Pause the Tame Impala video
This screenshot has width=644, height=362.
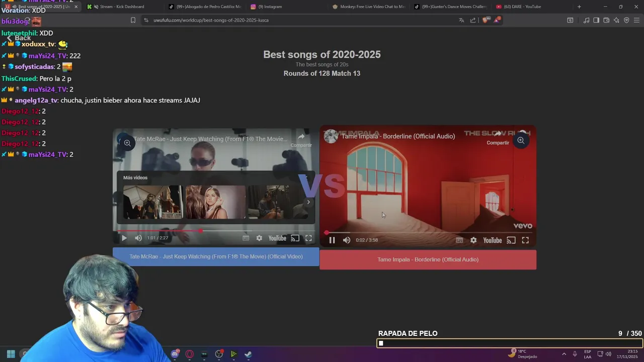pyautogui.click(x=332, y=240)
